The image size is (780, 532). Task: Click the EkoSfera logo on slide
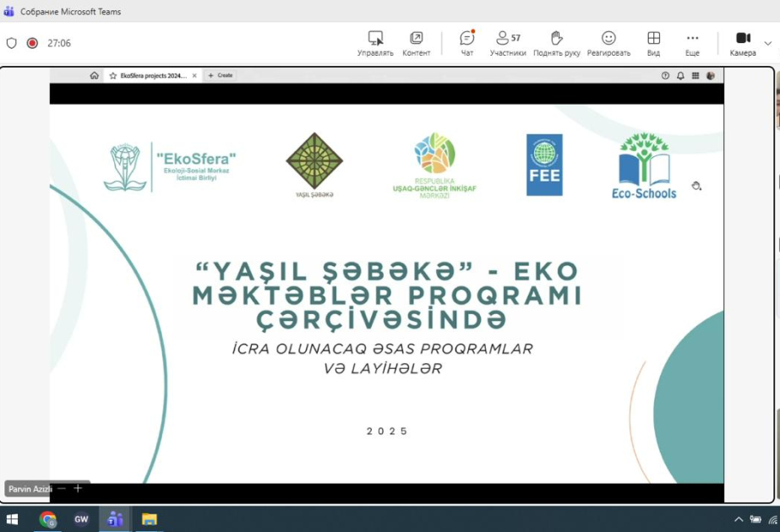point(170,166)
